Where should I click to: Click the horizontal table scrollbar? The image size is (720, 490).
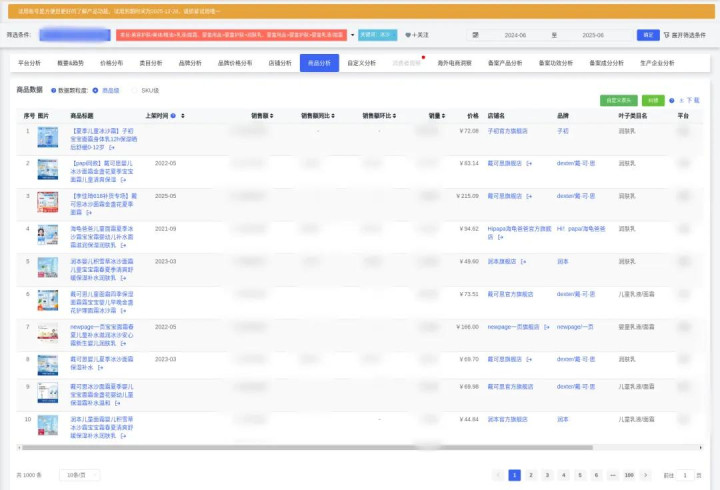(x=307, y=447)
